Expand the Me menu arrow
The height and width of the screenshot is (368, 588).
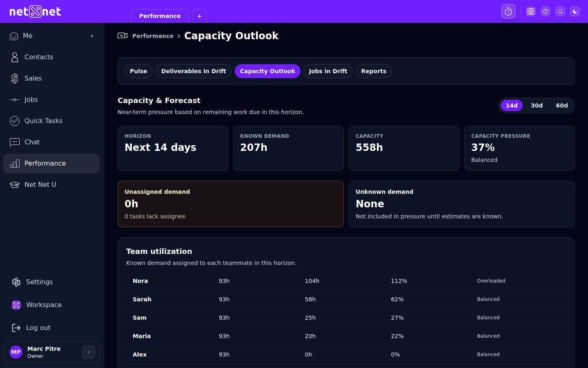pos(92,36)
